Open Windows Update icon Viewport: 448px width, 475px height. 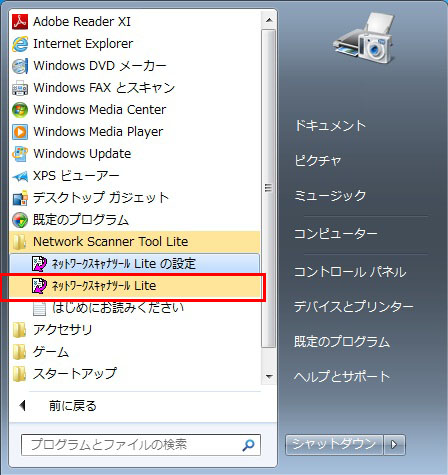20,154
